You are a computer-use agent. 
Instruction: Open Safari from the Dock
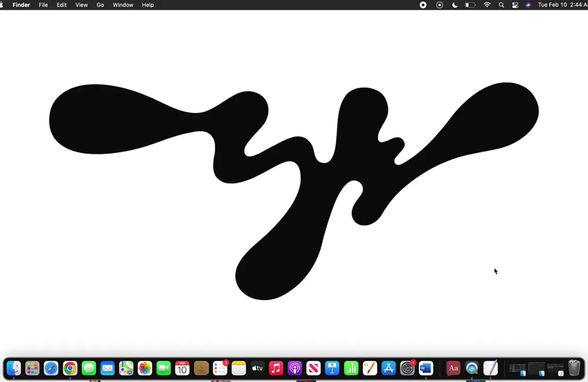51,368
